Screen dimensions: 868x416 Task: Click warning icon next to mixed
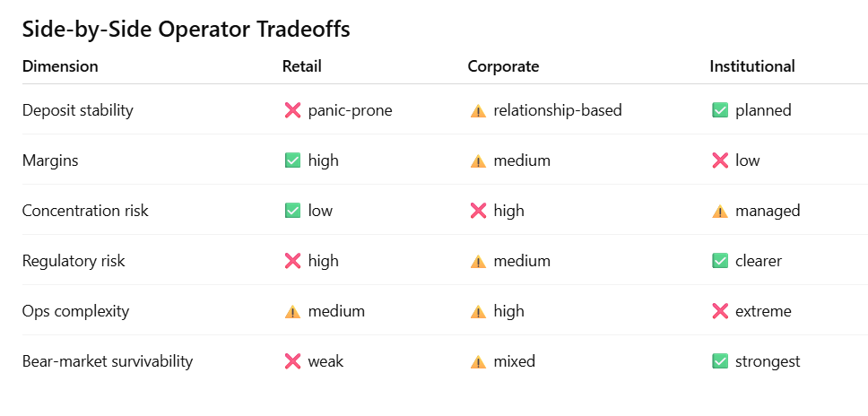pos(478,361)
